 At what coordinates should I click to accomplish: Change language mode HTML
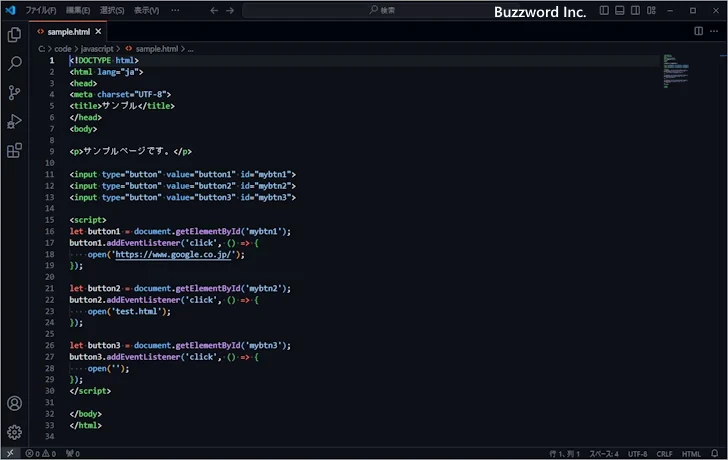[691, 454]
